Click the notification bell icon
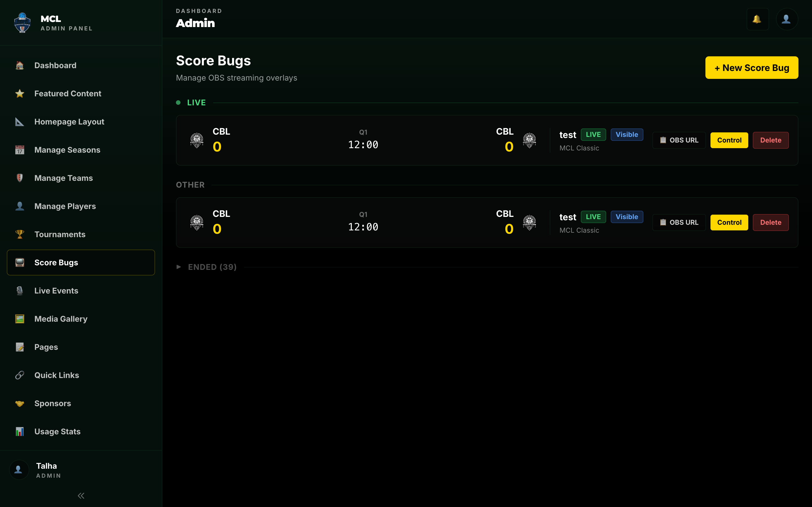 pyautogui.click(x=758, y=19)
